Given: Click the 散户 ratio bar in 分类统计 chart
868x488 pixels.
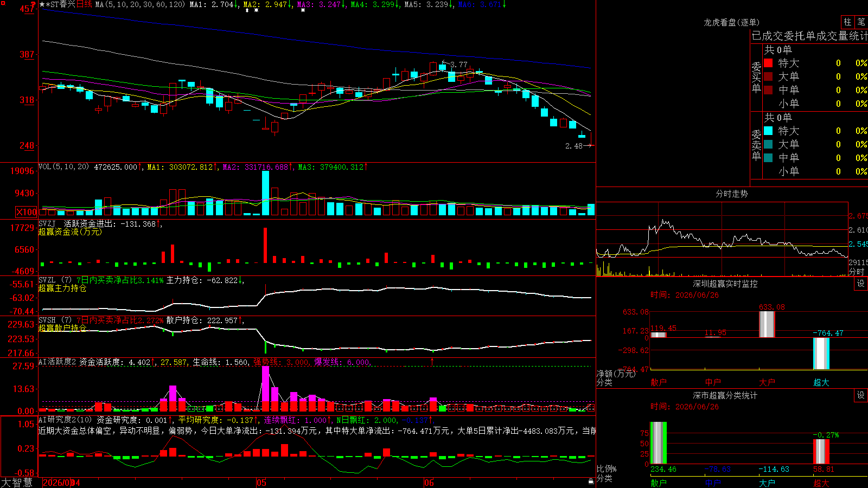Looking at the screenshot, I should pyautogui.click(x=659, y=442).
